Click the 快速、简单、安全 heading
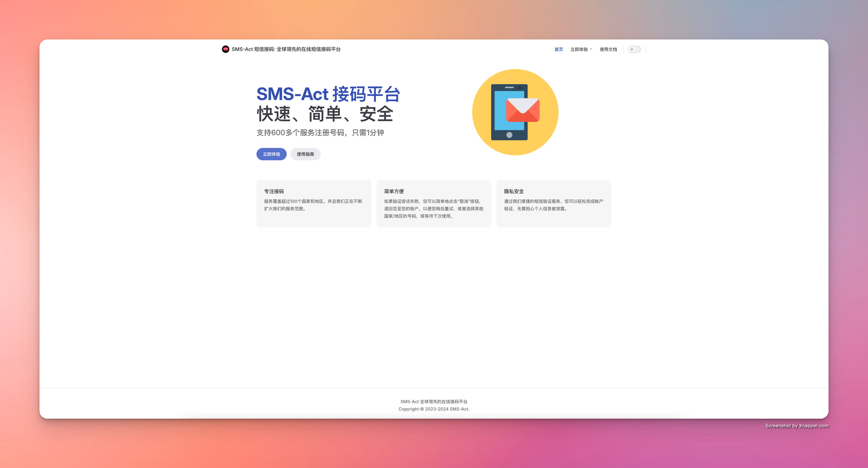 tap(325, 114)
